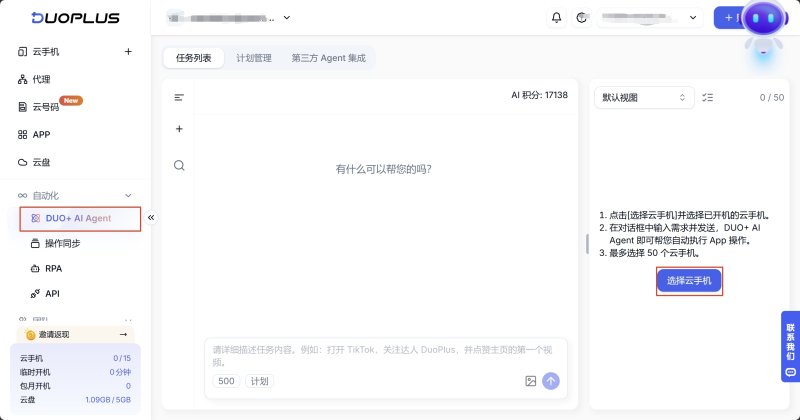The image size is (800, 420).
Task: Click the DuoPlus logo
Action: pos(76,18)
